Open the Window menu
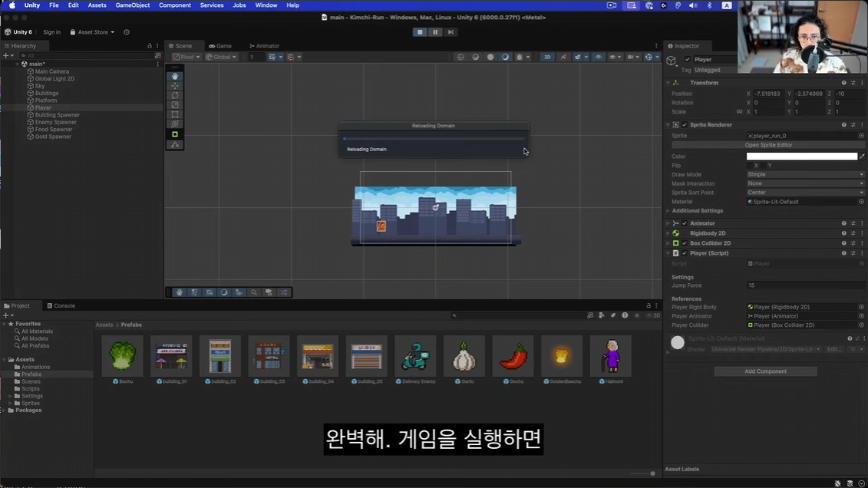The image size is (868, 488). tap(266, 5)
